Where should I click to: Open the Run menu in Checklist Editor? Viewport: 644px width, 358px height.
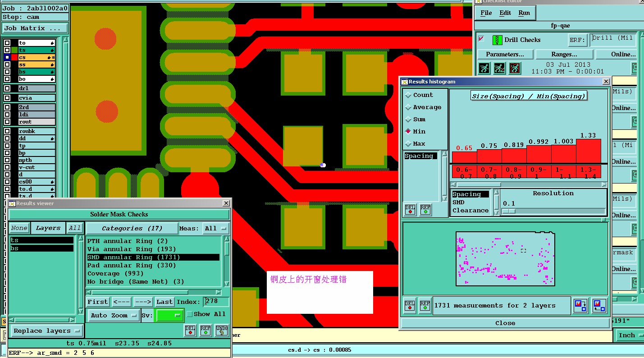(x=524, y=13)
